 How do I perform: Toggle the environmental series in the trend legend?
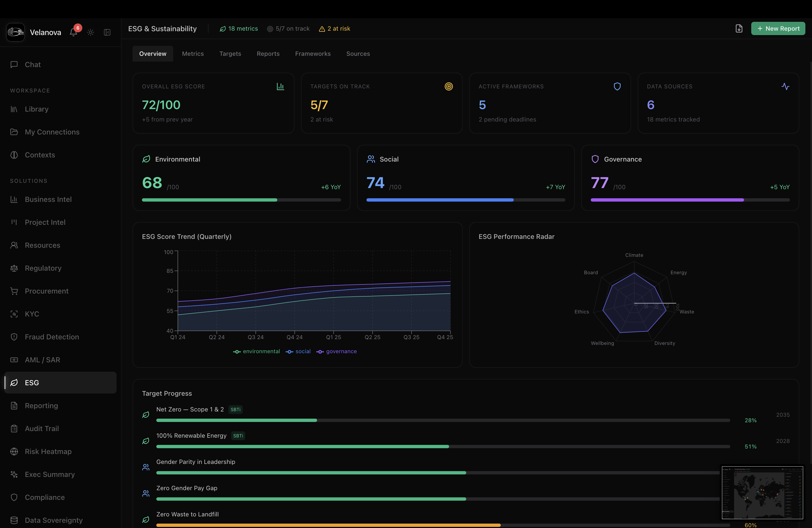tap(257, 351)
